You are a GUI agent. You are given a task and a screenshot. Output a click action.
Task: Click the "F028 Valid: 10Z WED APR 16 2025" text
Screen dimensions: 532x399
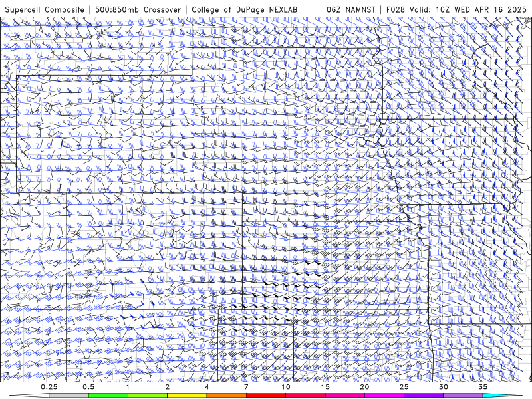click(x=456, y=9)
